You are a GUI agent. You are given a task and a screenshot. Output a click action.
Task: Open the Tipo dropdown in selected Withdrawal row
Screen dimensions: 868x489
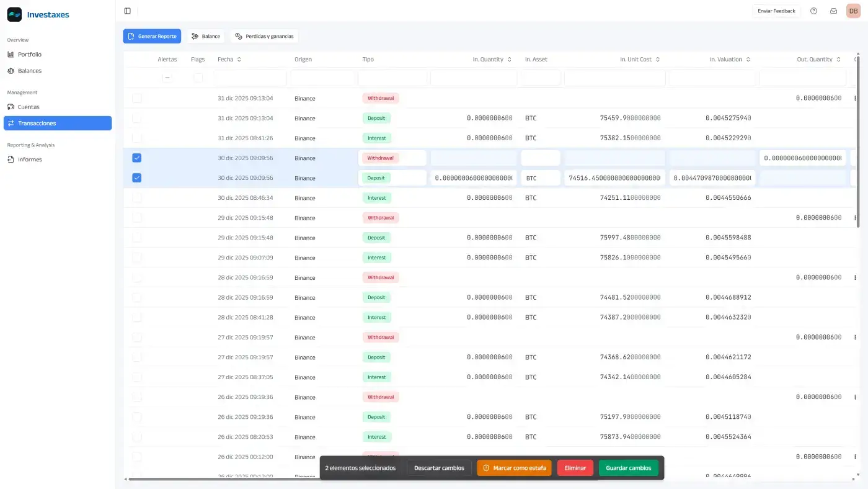click(x=392, y=158)
